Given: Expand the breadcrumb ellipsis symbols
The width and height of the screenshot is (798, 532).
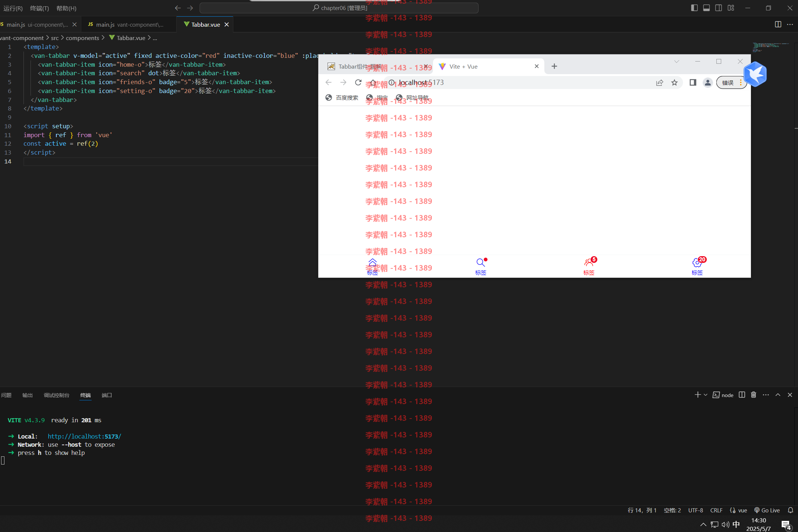Looking at the screenshot, I should (x=155, y=38).
